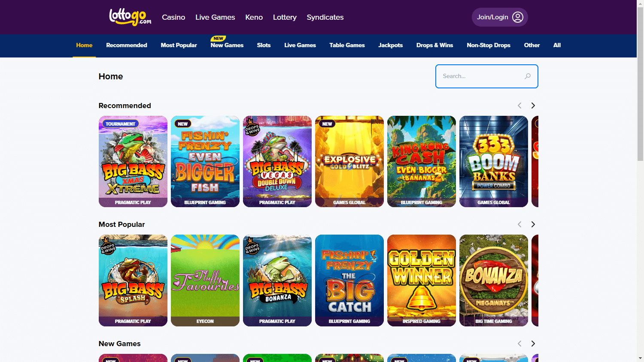Screen dimensions: 644x362
Task: Select the Non-Stop Drops tab
Action: click(x=489, y=45)
